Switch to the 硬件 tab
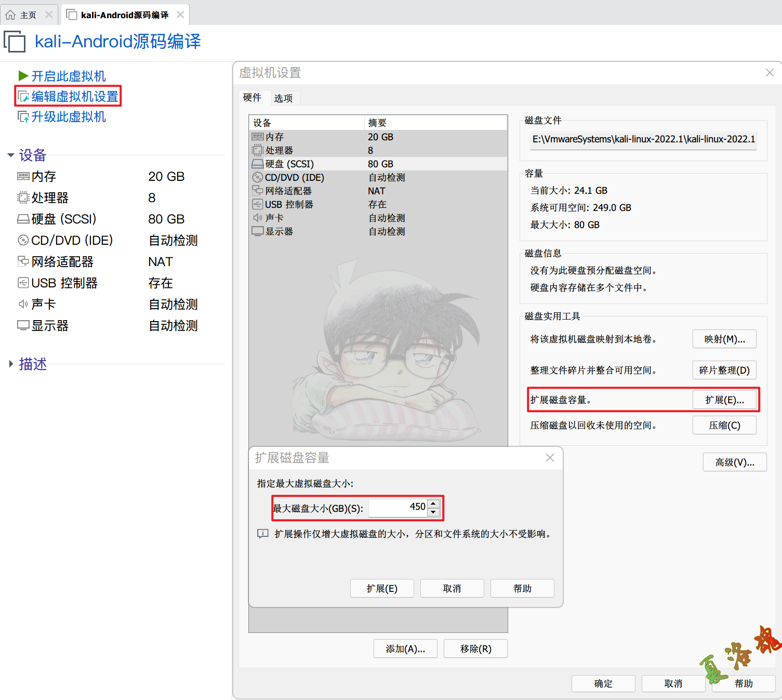Image resolution: width=782 pixels, height=700 pixels. coord(252,98)
